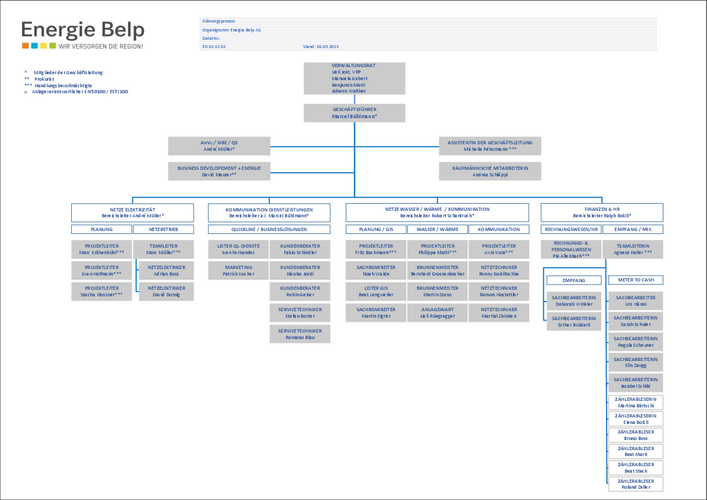Select Netztechniker Ramon Hostettler box
The height and width of the screenshot is (500, 707).
[x=499, y=291]
